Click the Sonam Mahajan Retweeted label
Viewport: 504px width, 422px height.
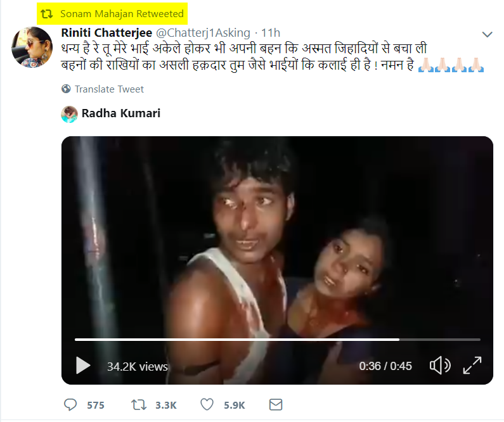pyautogui.click(x=122, y=14)
